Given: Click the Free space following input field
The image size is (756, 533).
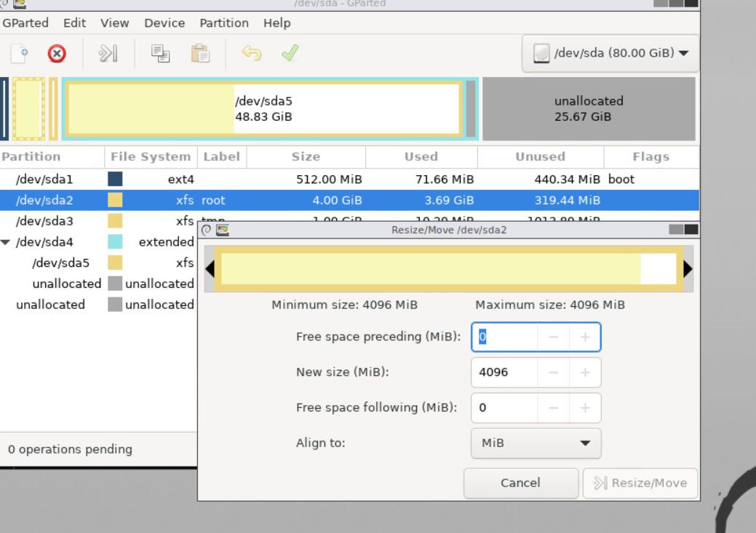Looking at the screenshot, I should 504,408.
